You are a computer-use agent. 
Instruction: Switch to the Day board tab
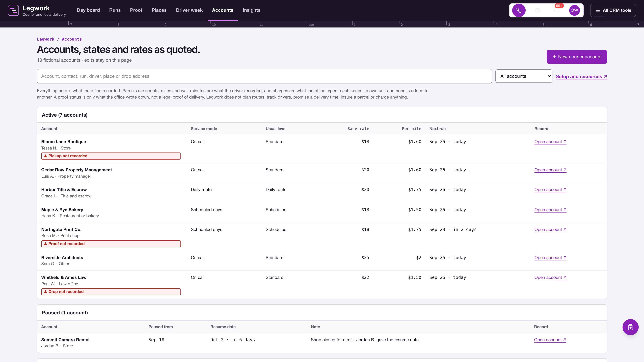[88, 10]
